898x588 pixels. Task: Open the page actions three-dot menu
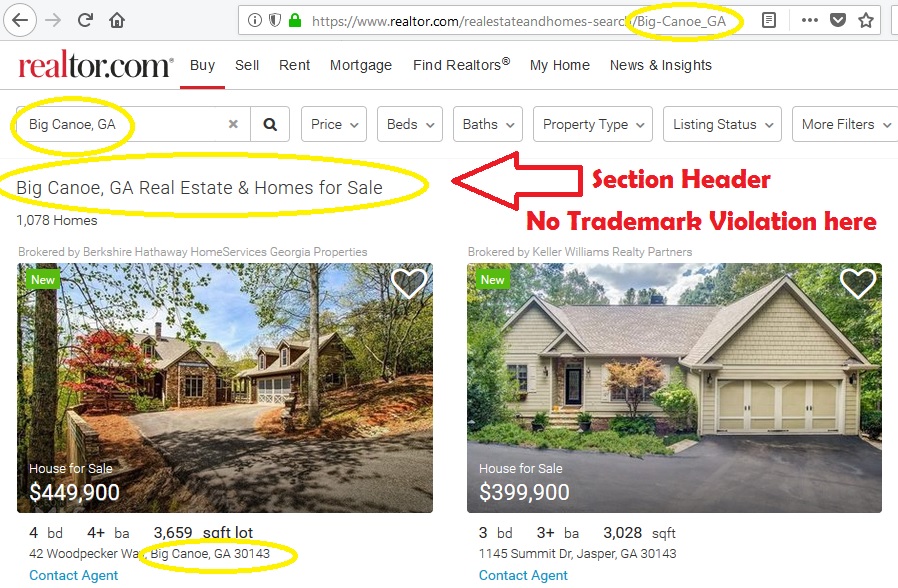809,21
